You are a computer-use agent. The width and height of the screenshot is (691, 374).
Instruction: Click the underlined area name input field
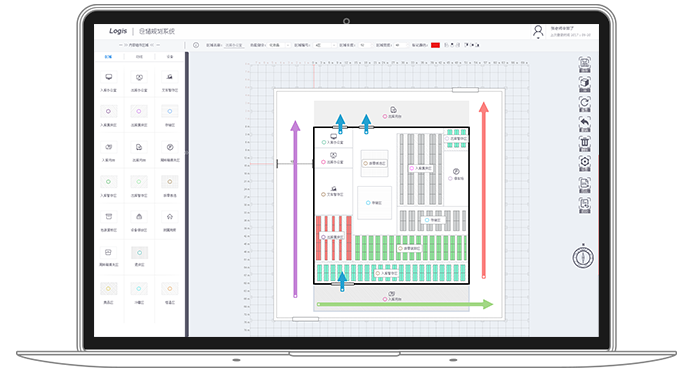coord(234,45)
